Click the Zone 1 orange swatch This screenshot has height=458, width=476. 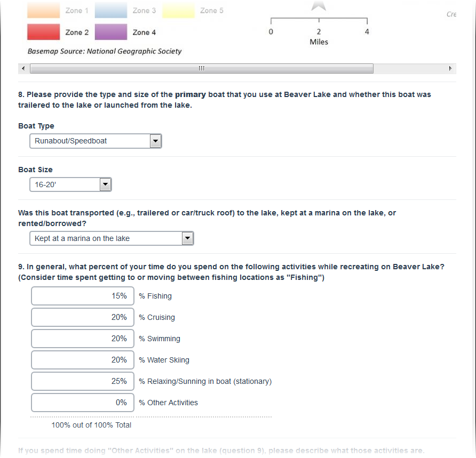(x=44, y=11)
